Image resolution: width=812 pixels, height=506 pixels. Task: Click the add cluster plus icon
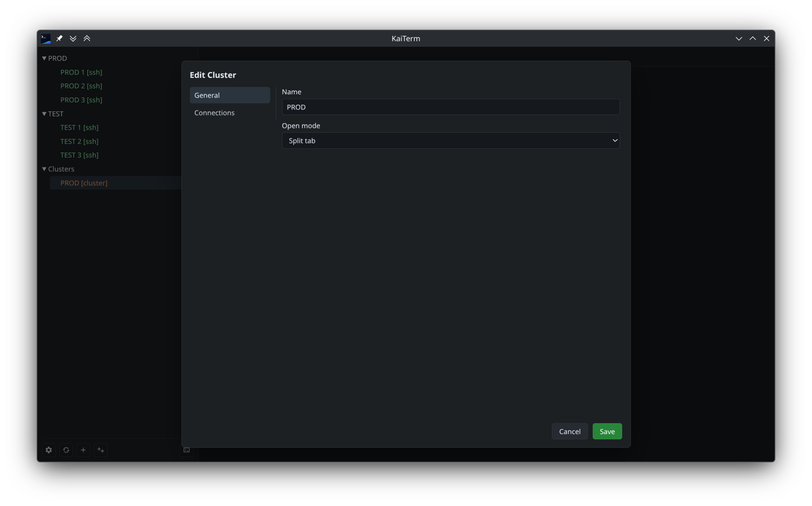point(100,450)
